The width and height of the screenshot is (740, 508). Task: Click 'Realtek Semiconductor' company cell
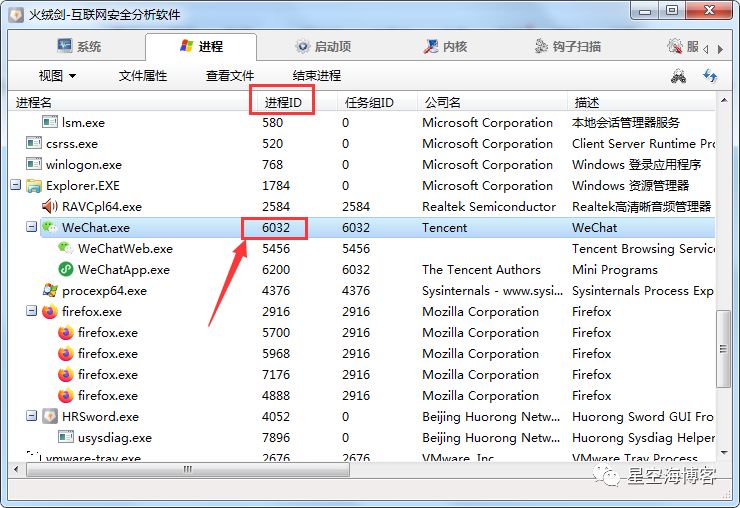pyautogui.click(x=489, y=207)
